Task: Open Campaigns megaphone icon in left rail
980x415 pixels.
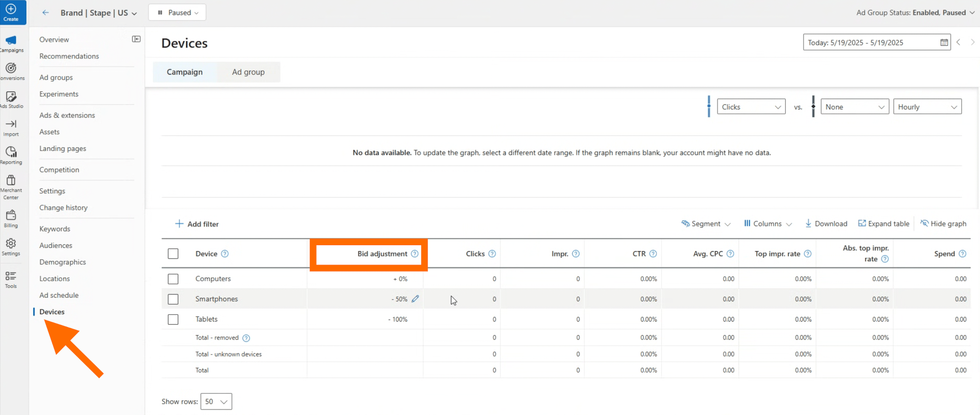Action: pos(11,40)
